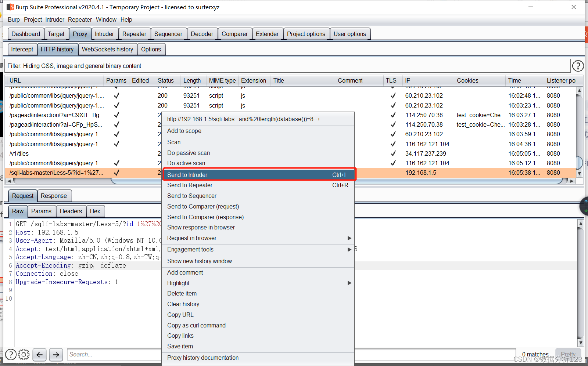Select Copy URL

coord(258,315)
